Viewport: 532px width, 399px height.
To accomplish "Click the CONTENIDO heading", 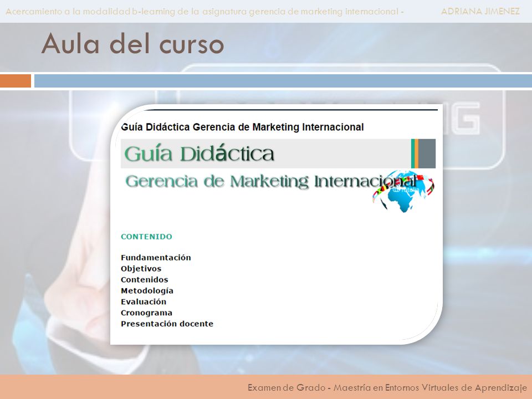I will click(146, 237).
